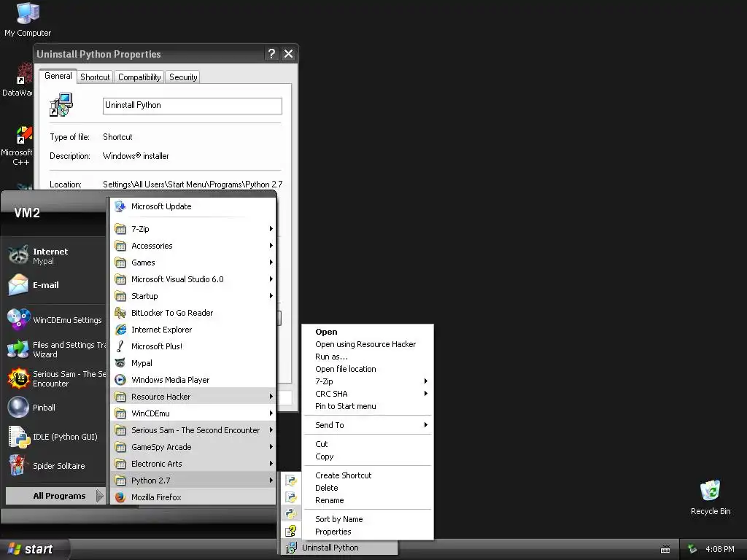Close the Uninstall Python Properties dialog
The image size is (747, 560).
point(289,54)
